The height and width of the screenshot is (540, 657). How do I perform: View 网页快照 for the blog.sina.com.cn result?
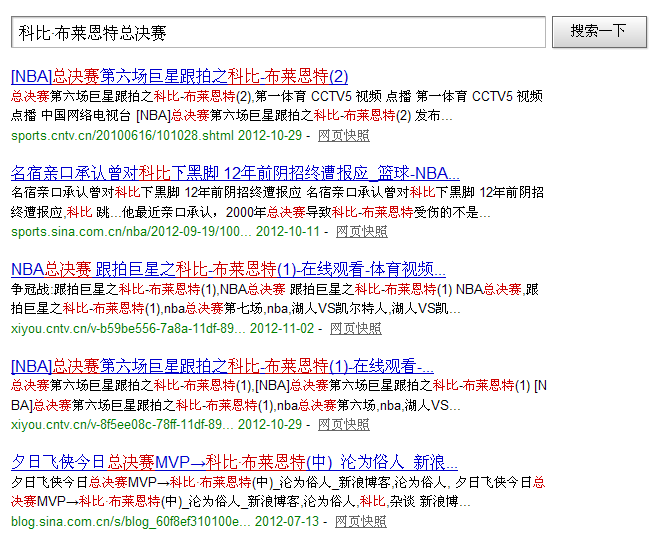point(360,521)
